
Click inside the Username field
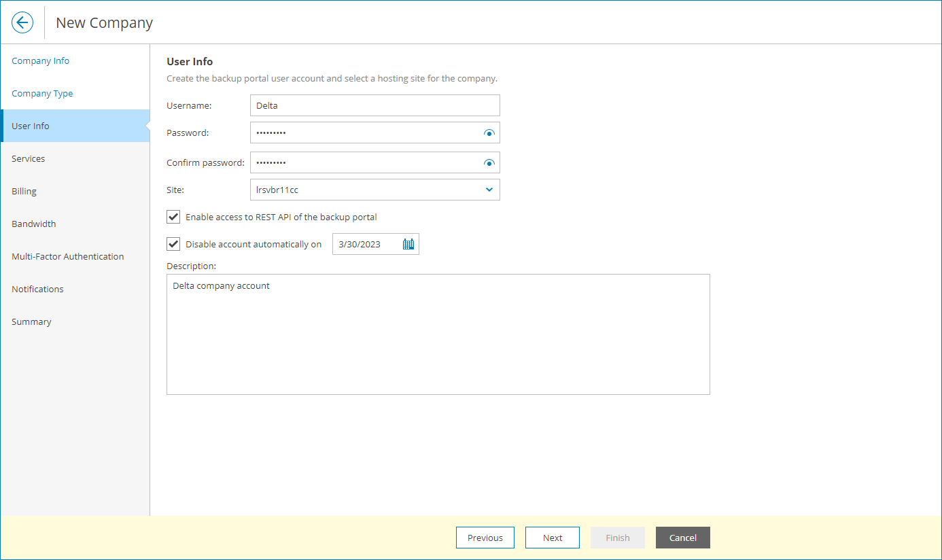[x=374, y=105]
